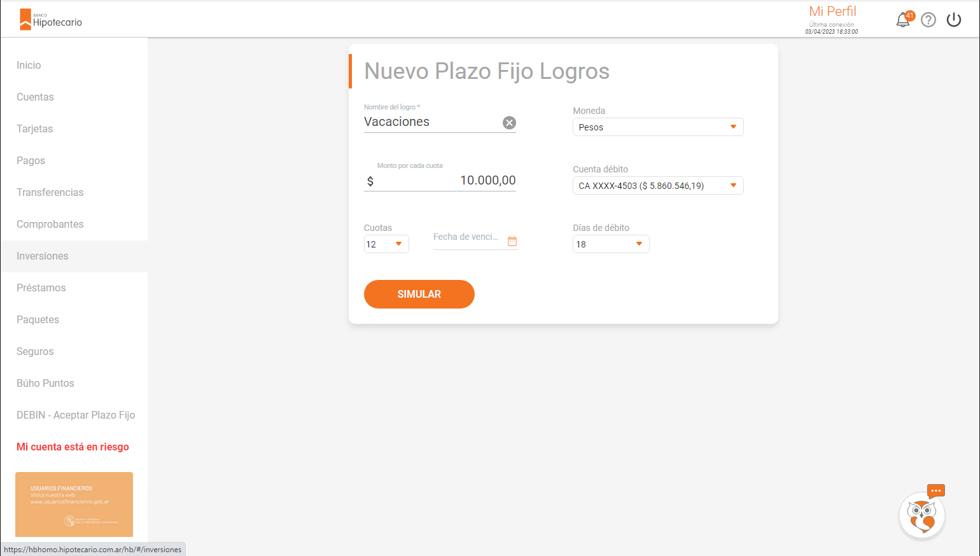
Task: Open the Días de débito dropdown
Action: coord(611,244)
